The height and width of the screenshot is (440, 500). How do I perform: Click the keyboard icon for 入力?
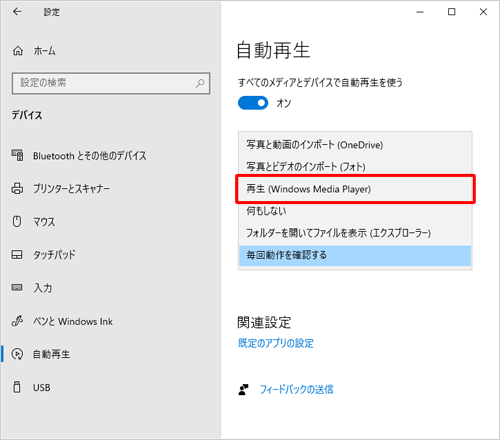click(17, 287)
